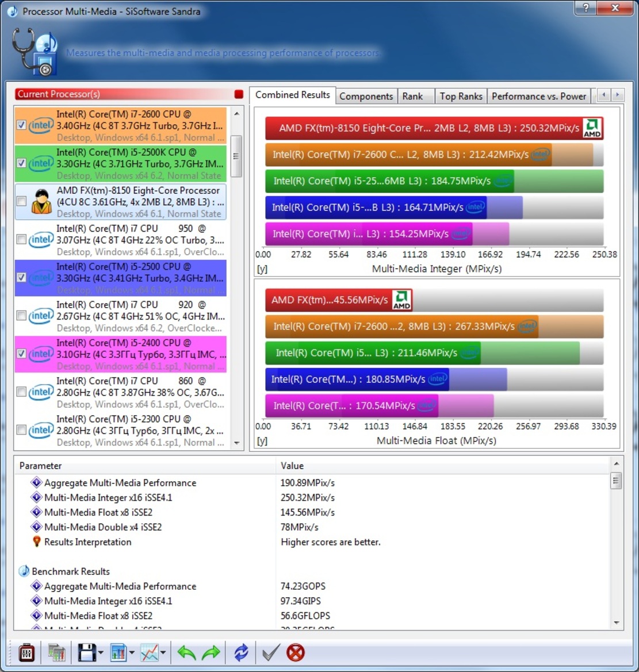Click the Parameter column header
This screenshot has height=672, width=639.
[145, 466]
